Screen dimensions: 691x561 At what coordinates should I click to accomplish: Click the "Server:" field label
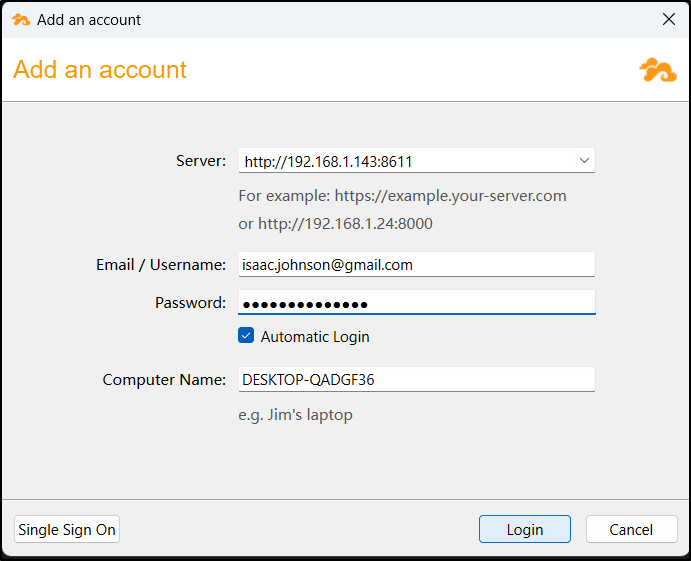[x=201, y=160]
